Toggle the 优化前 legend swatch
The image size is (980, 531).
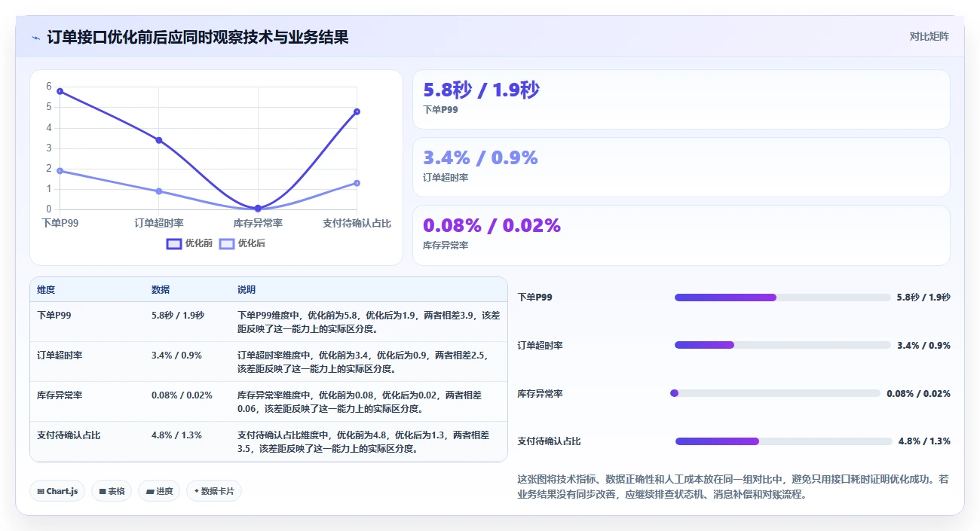pos(174,243)
